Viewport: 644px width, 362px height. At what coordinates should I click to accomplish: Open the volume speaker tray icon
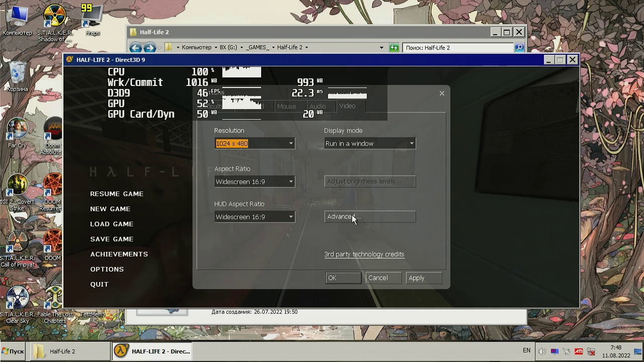(x=542, y=351)
